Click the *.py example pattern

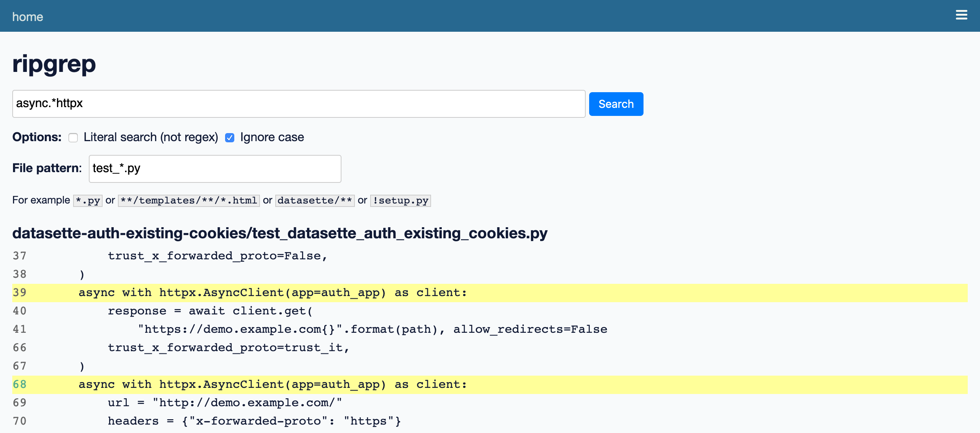[x=88, y=200]
